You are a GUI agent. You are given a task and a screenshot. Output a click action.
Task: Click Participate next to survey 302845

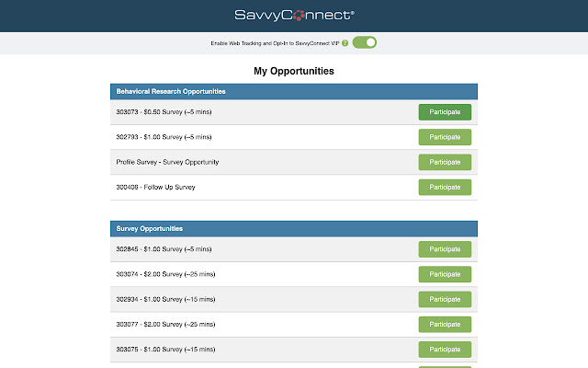pyautogui.click(x=445, y=249)
